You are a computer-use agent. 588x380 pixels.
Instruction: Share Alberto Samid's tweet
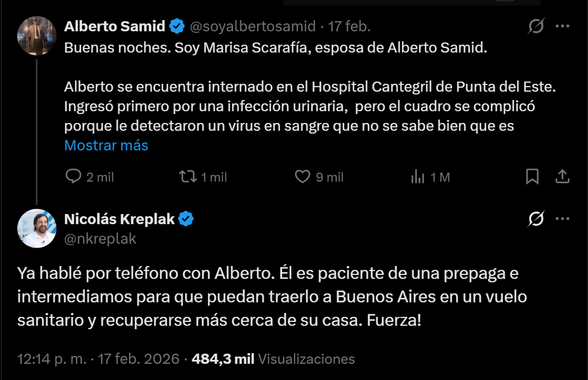point(563,176)
